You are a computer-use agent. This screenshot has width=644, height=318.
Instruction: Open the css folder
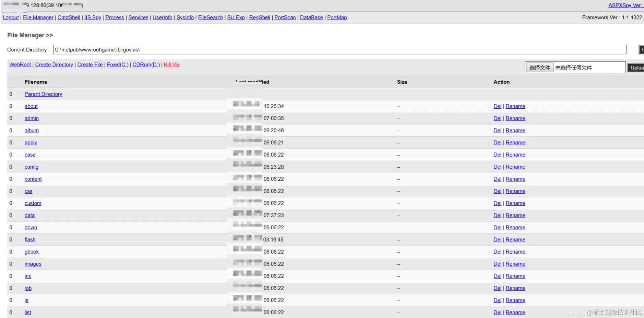click(28, 191)
